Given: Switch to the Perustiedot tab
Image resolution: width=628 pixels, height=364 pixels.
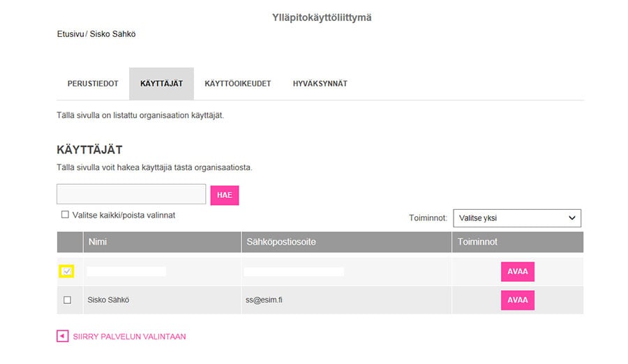Looking at the screenshot, I should tap(93, 84).
